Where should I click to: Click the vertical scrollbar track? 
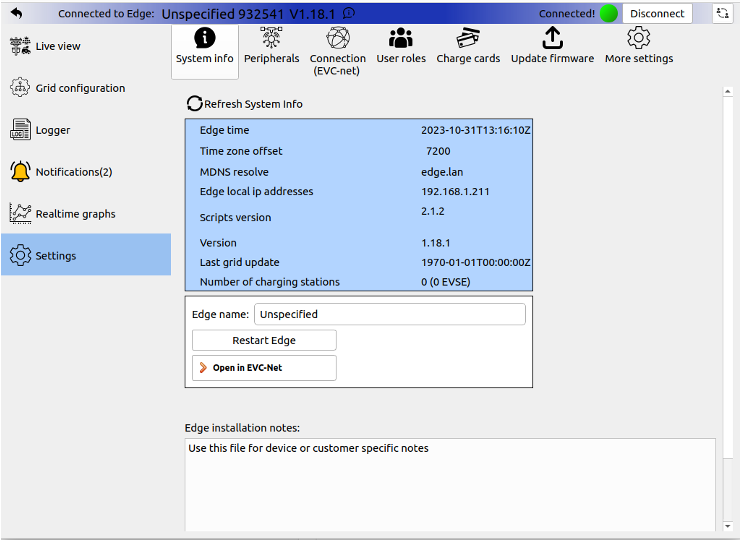click(728, 309)
